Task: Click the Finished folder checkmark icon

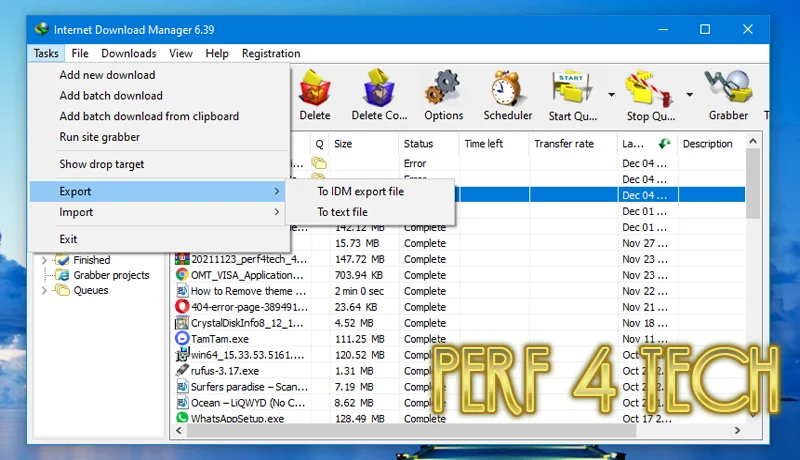Action: pyautogui.click(x=62, y=260)
